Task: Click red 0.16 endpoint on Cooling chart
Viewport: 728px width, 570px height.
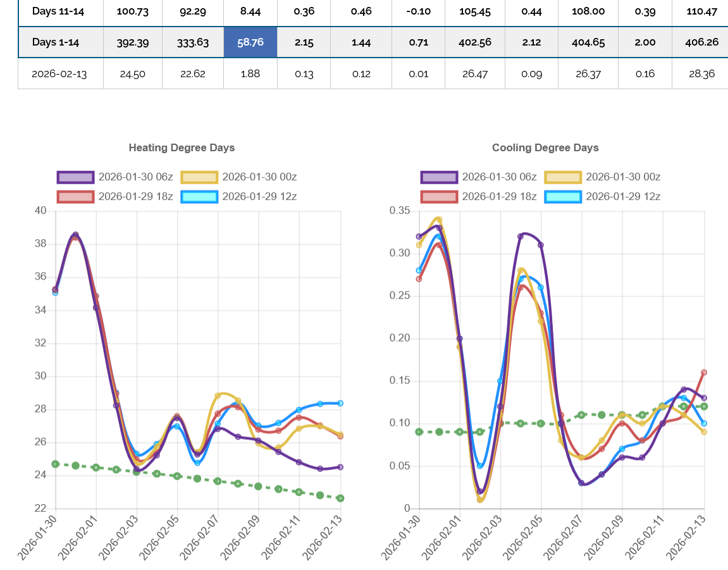Action: (x=704, y=373)
